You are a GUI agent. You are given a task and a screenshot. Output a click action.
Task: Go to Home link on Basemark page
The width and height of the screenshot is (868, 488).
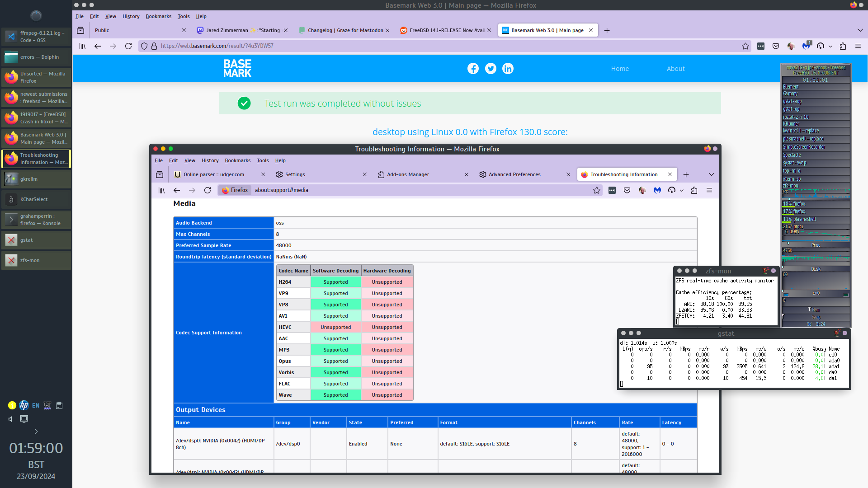click(620, 69)
